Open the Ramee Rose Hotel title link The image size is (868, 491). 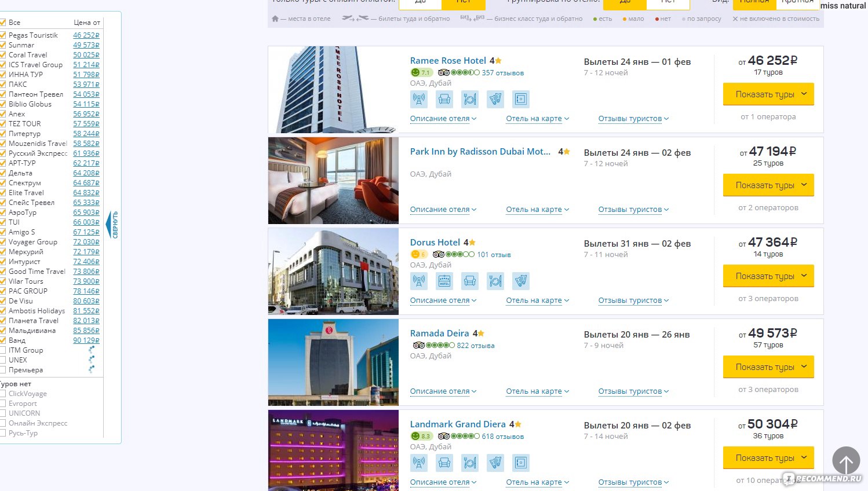448,60
